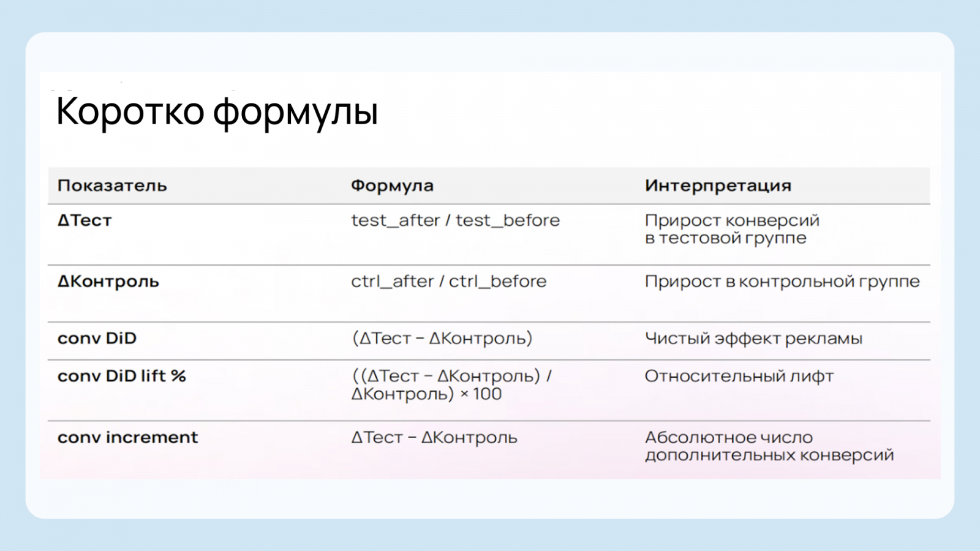Click the formula in the conv DiD row
This screenshot has width=980, height=551.
coord(442,339)
